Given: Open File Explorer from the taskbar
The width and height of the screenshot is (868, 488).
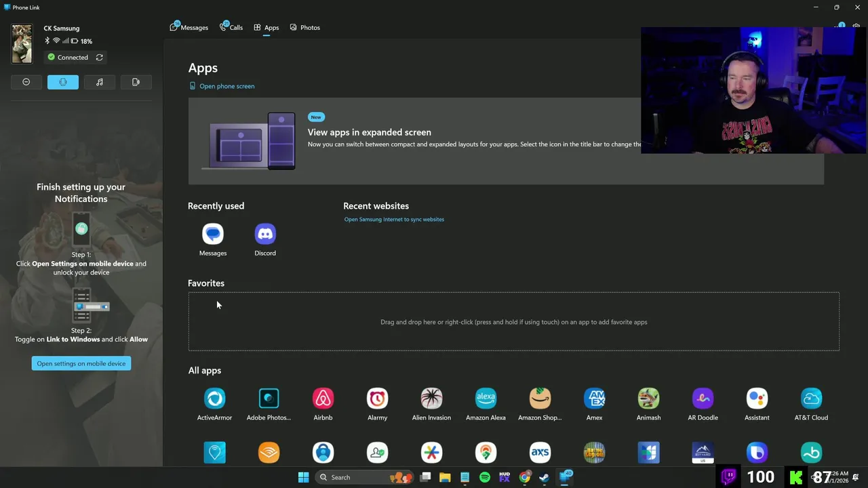Looking at the screenshot, I should pos(445,477).
